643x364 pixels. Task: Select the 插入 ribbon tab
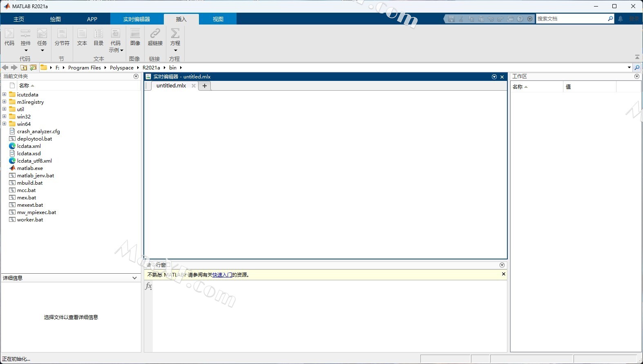click(181, 19)
